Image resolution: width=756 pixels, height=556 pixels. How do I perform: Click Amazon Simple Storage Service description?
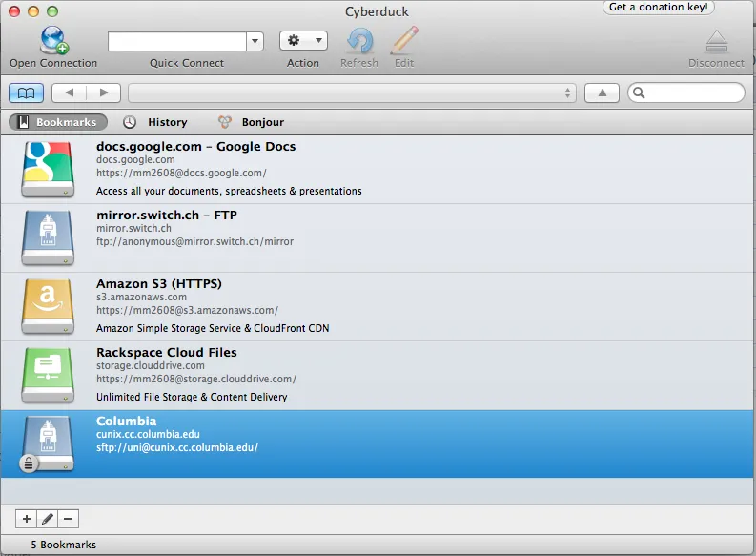click(213, 328)
